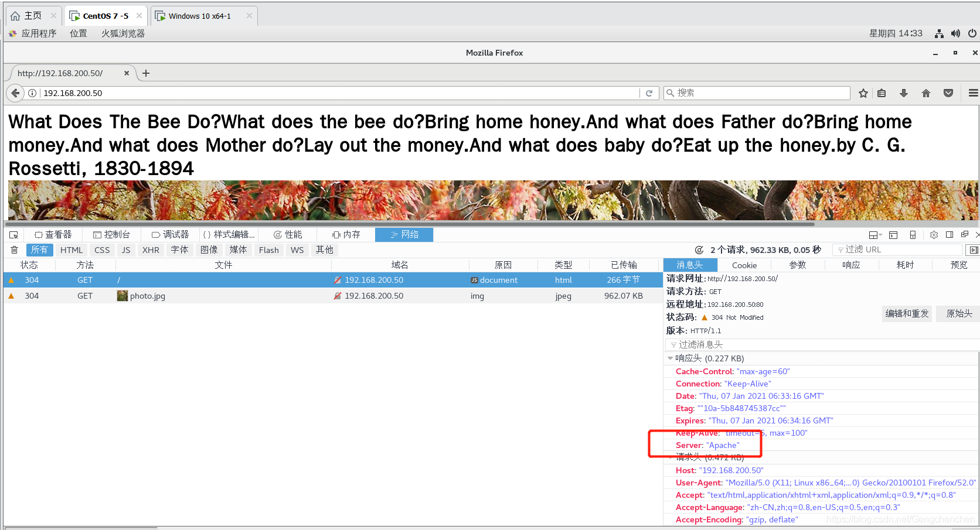
Task: Switch to Windows 10 x64-1 VM tab
Action: 204,16
